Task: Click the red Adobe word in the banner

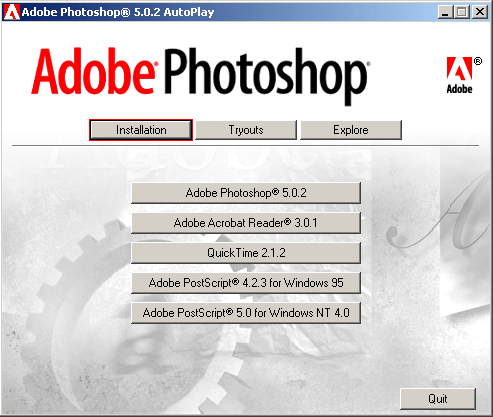Action: [x=94, y=71]
